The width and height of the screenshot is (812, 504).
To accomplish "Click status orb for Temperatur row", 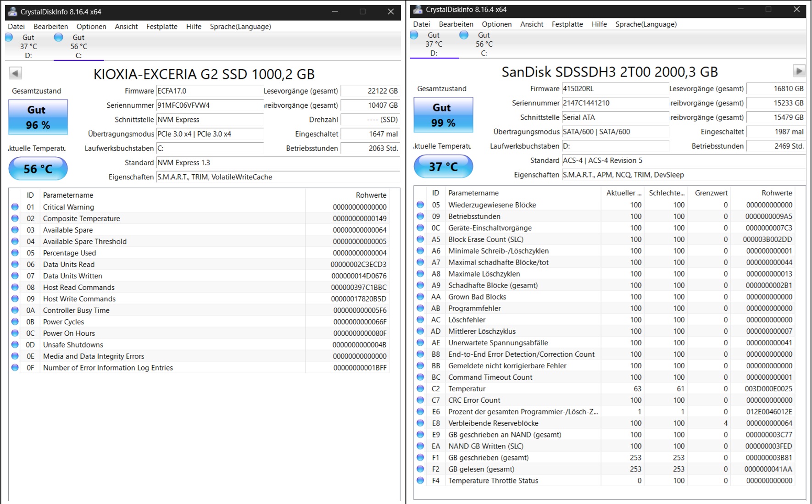I will 420,388.
